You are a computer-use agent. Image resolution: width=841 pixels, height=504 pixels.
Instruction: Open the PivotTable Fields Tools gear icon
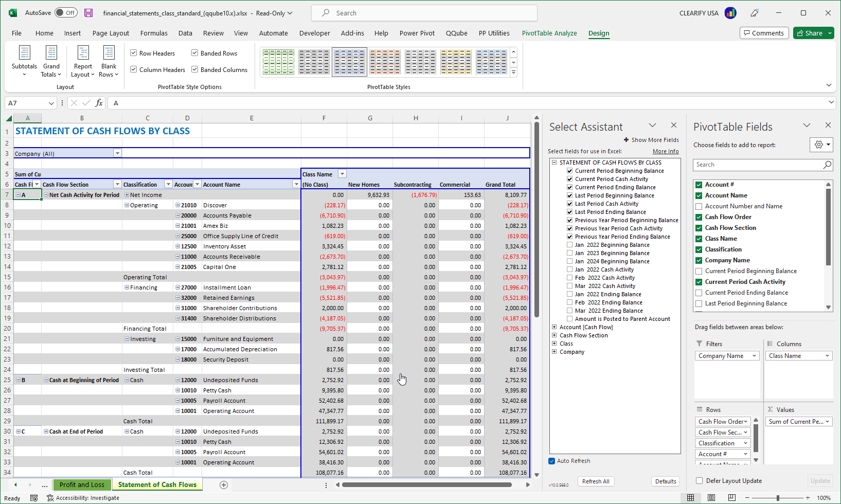pyautogui.click(x=820, y=145)
